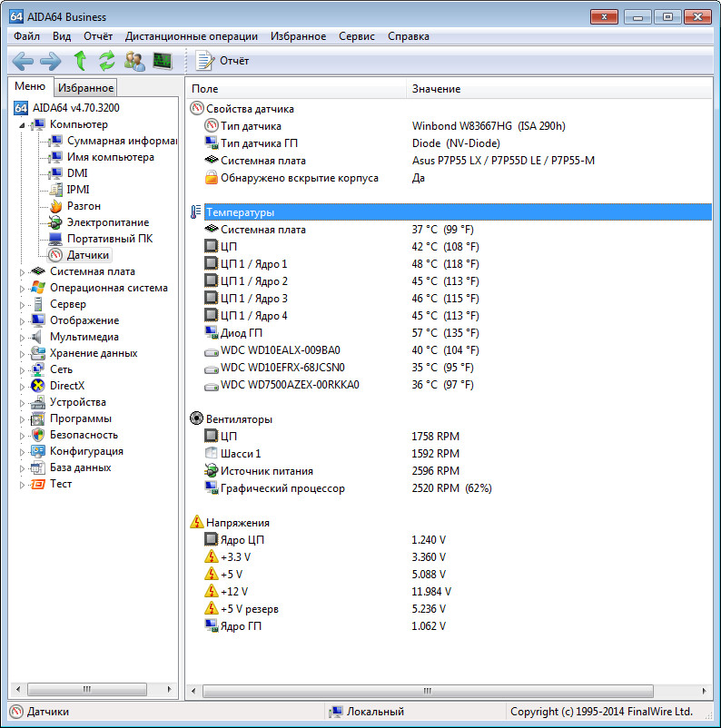Select the Графический процессор fan row
The width and height of the screenshot is (721, 728).
458,488
